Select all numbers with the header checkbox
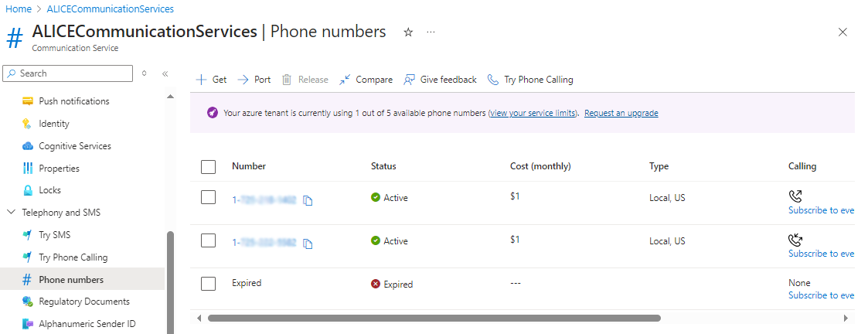 (x=208, y=167)
